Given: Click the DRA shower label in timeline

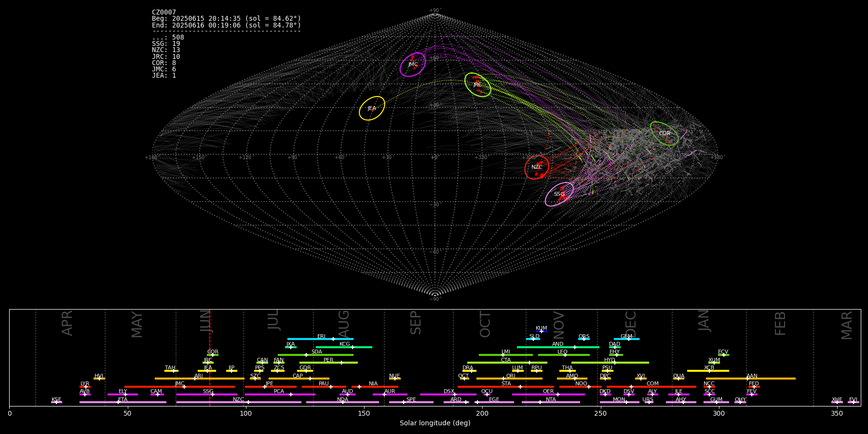Looking at the screenshot, I should [468, 368].
